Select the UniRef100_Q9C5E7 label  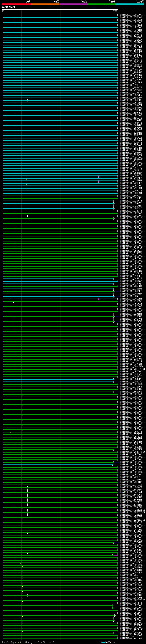[x=131, y=178]
